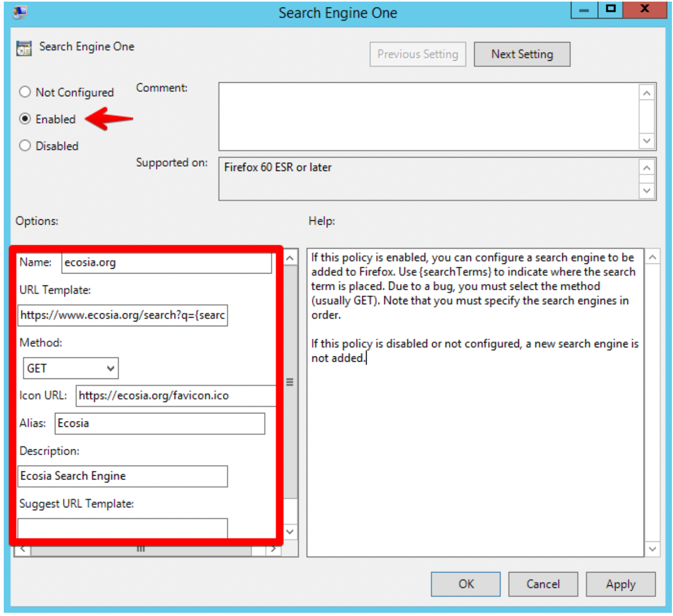Image resolution: width=673 pixels, height=616 pixels.
Task: Close the Search Engine One dialog
Action: pyautogui.click(x=645, y=10)
